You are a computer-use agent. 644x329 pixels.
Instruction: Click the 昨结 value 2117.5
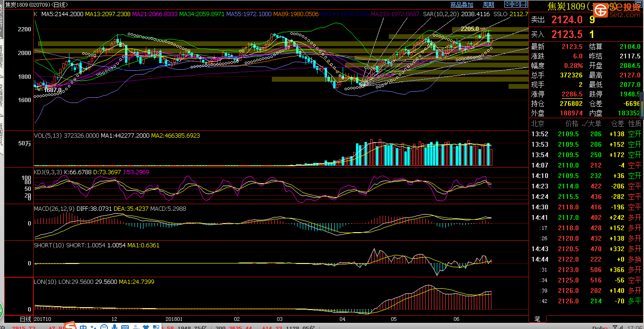click(631, 56)
